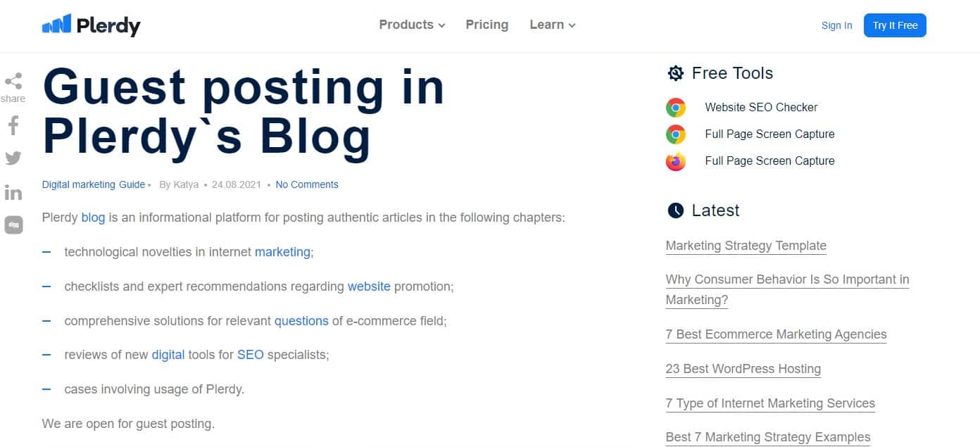Open the Digital marketing category link

coord(78,184)
